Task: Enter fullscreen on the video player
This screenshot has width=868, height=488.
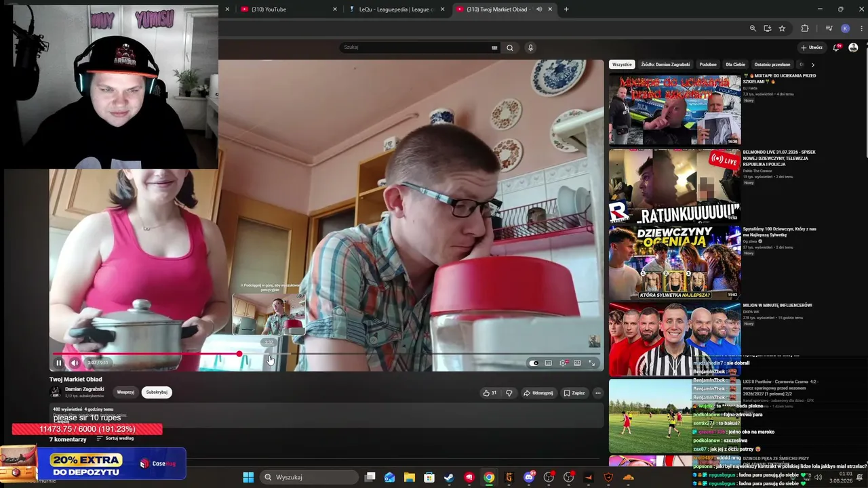Action: [x=591, y=363]
